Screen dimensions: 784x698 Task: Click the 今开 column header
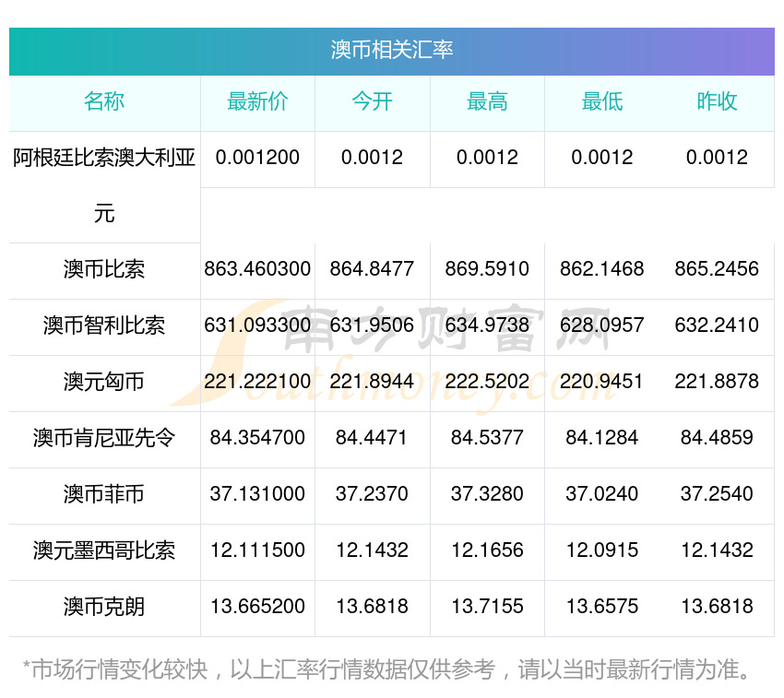[372, 101]
